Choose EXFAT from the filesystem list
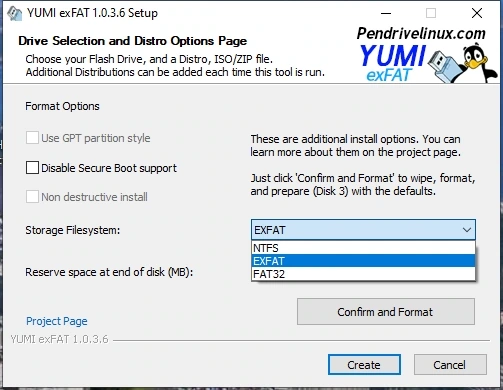This screenshot has width=503, height=390. (x=363, y=261)
